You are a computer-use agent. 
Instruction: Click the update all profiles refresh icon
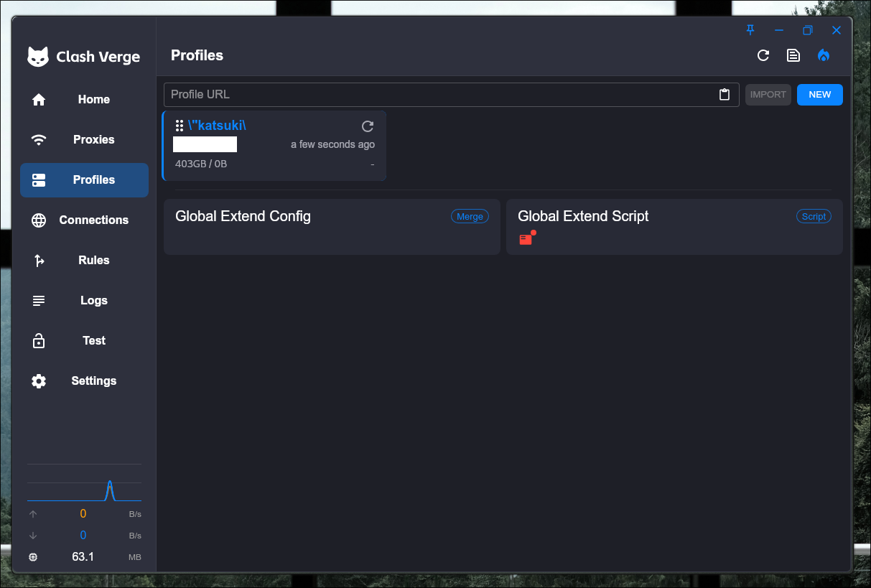click(x=763, y=55)
